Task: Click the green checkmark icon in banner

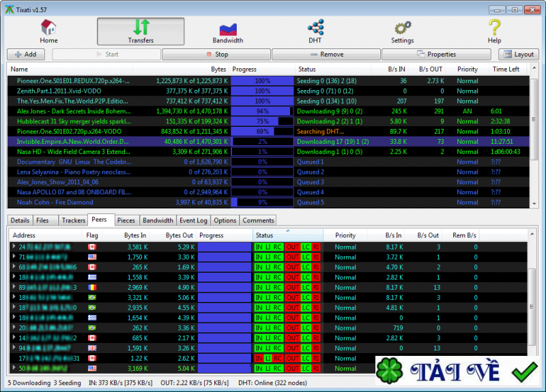Action: 525,373
